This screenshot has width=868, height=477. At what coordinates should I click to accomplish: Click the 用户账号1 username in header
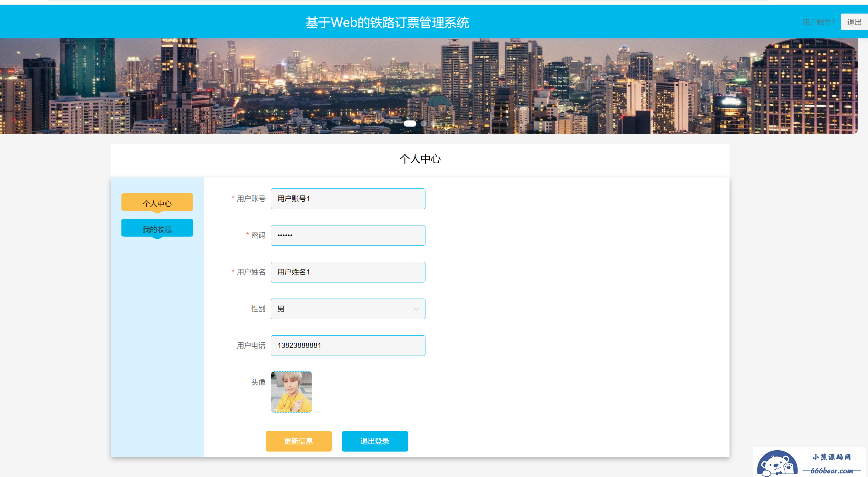pos(818,22)
